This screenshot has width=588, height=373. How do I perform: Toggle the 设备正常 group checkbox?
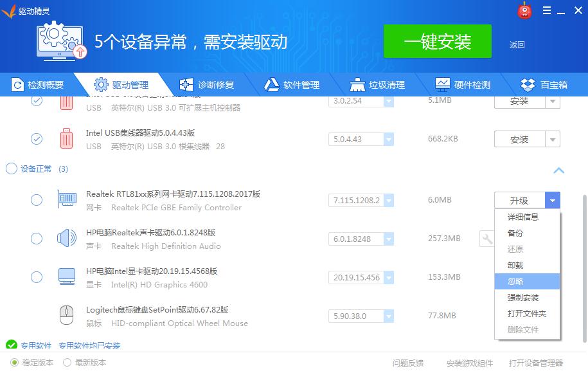tap(12, 168)
